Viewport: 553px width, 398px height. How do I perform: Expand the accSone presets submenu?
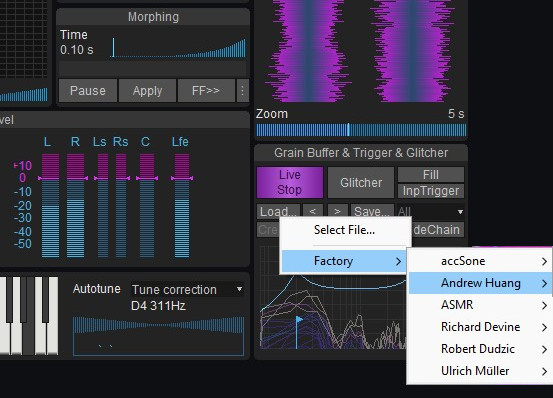(480, 261)
